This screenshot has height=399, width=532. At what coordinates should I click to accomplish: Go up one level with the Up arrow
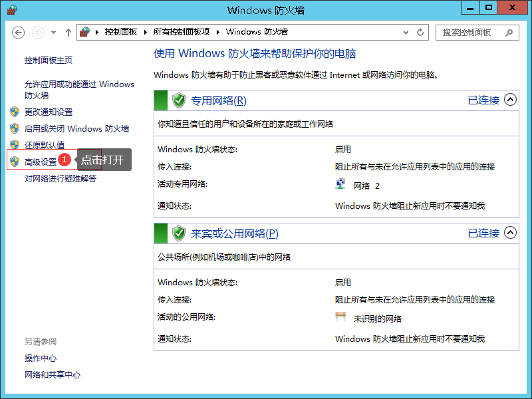[68, 33]
